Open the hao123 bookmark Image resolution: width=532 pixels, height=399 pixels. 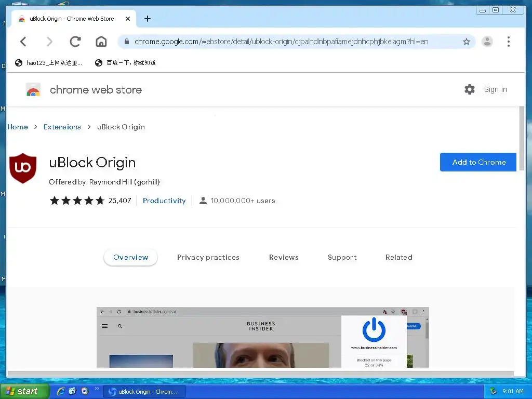point(48,63)
